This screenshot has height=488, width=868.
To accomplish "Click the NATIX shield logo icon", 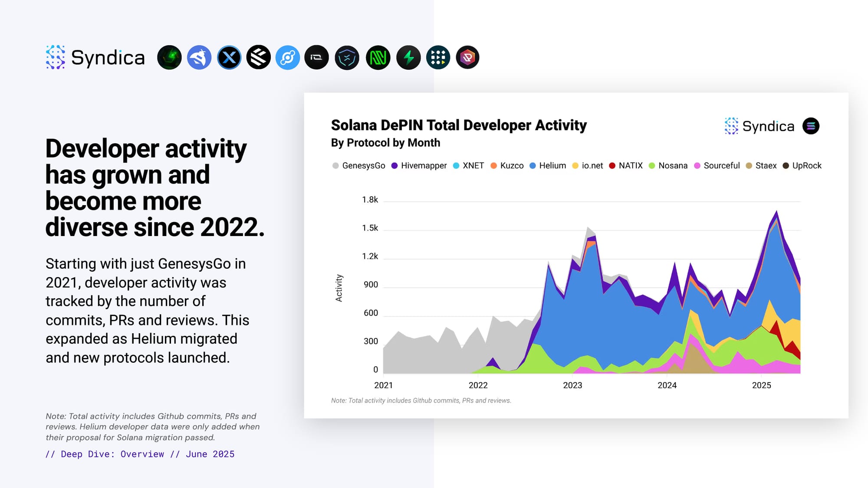I will point(347,57).
